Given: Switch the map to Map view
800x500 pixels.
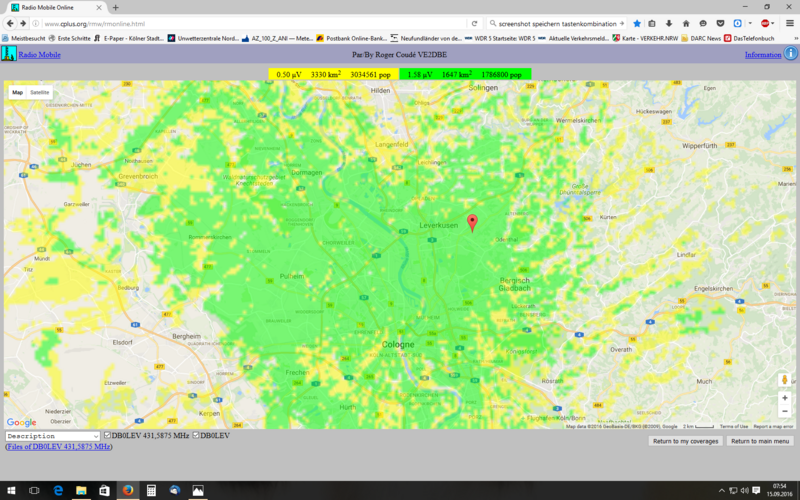Looking at the screenshot, I should coord(17,92).
